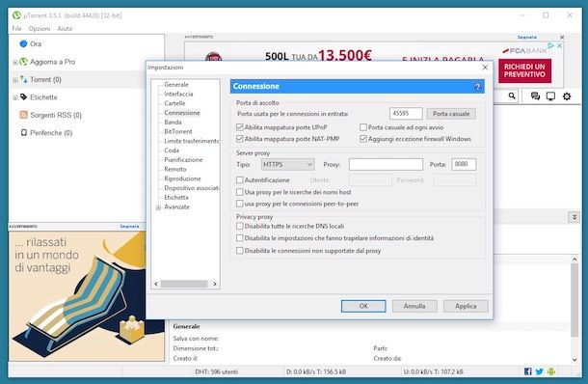Click RICHIEDI UN PREVENTIVO ad button
The width and height of the screenshot is (588, 384).
524,70
